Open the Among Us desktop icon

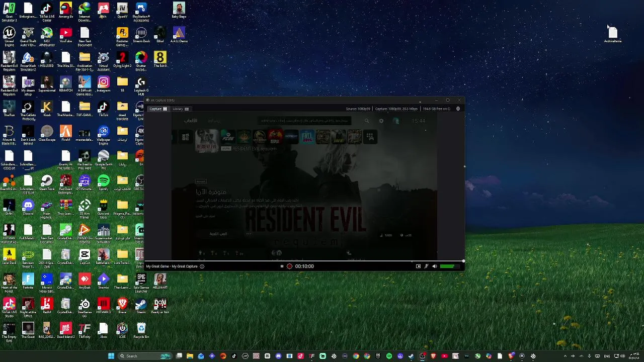65,11
